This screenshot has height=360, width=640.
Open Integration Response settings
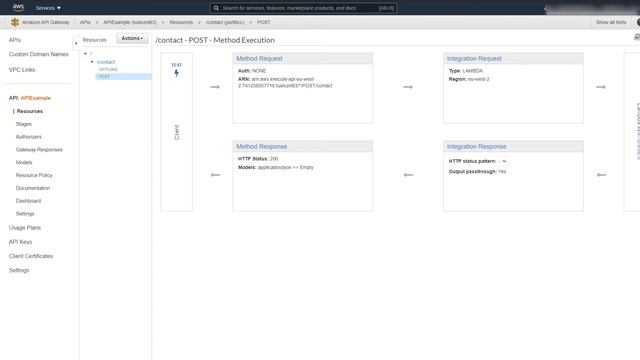click(x=476, y=147)
